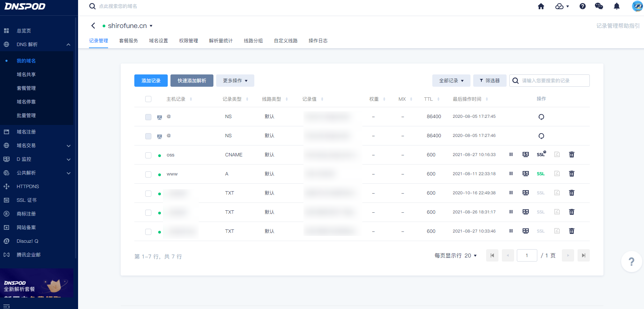Click the 快速添加解析 button
Image resolution: width=644 pixels, height=309 pixels.
click(192, 81)
